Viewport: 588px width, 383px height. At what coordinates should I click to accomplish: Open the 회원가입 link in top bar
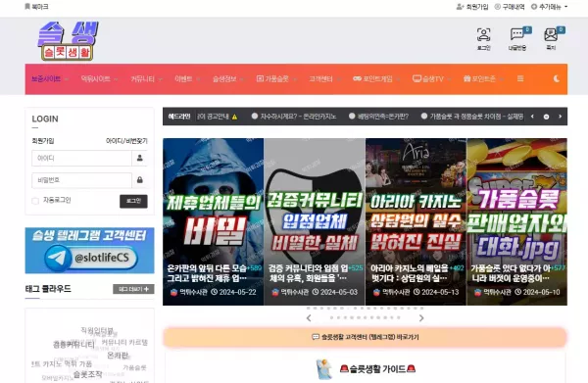point(472,7)
